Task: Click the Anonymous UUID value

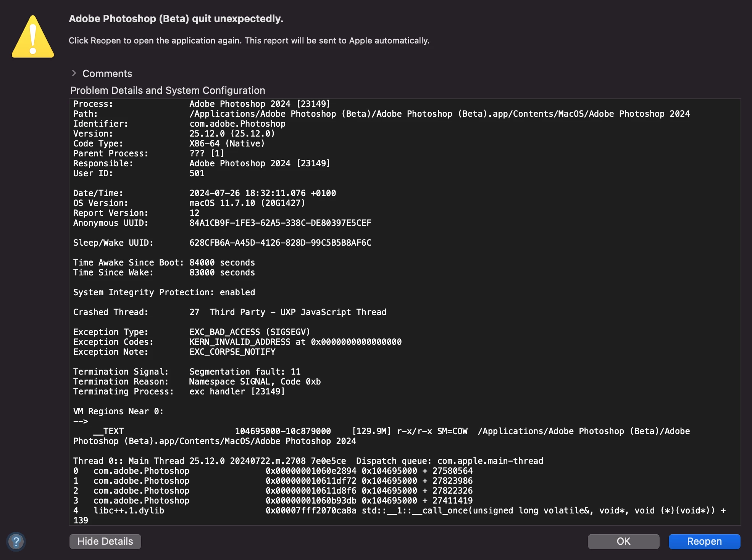Action: [x=280, y=223]
